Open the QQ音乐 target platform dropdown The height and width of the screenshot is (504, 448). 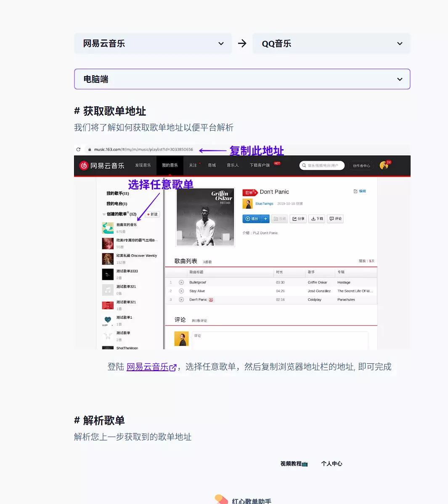331,44
